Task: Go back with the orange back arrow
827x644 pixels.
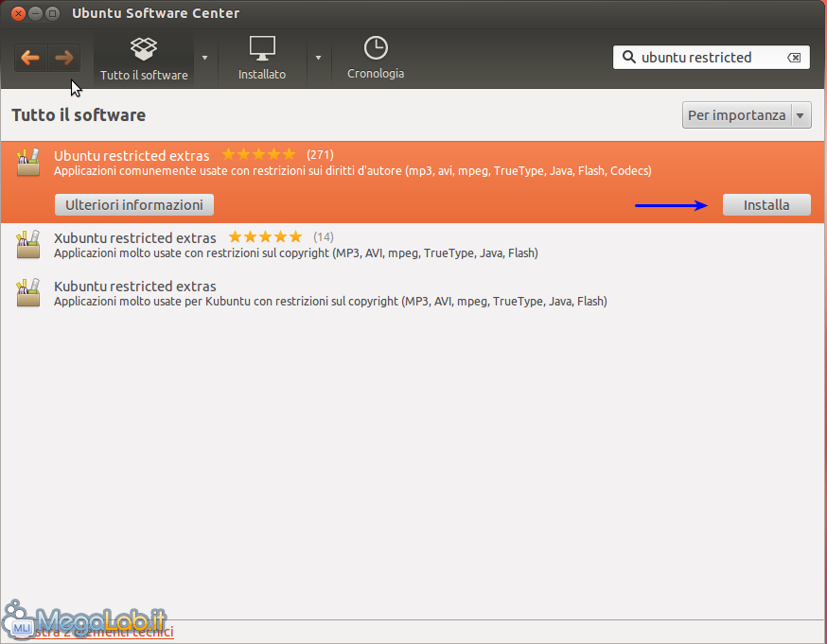Action: coord(30,58)
